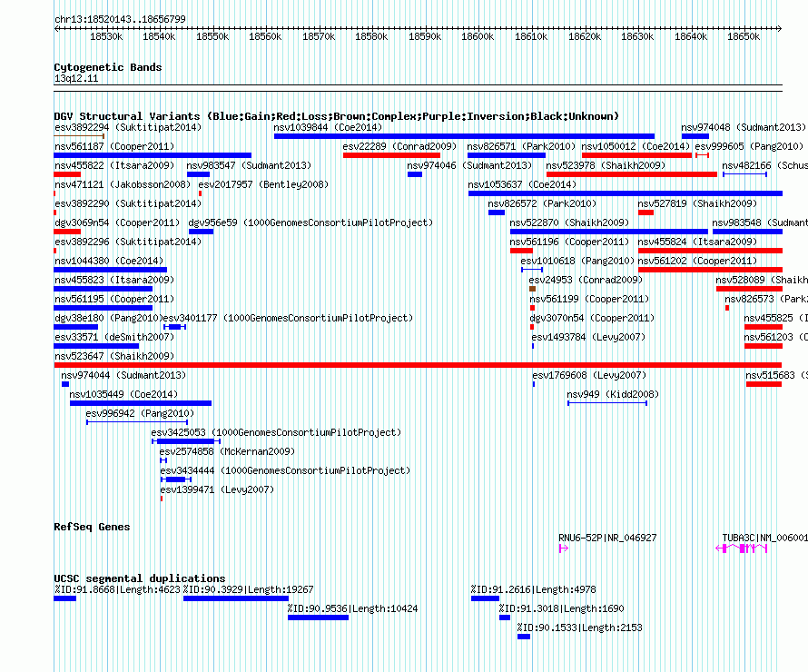
Task: Click the 13q12.11 band label
Action: coord(76,78)
